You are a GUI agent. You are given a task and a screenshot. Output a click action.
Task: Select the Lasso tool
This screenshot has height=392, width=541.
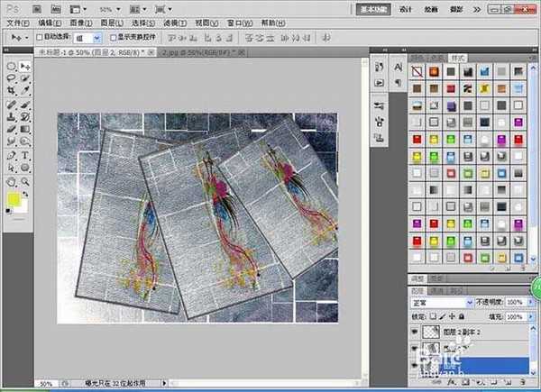point(11,79)
